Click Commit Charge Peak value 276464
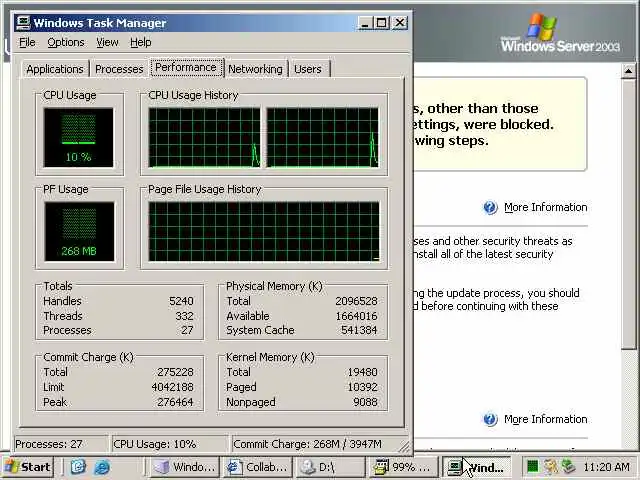 coord(175,402)
